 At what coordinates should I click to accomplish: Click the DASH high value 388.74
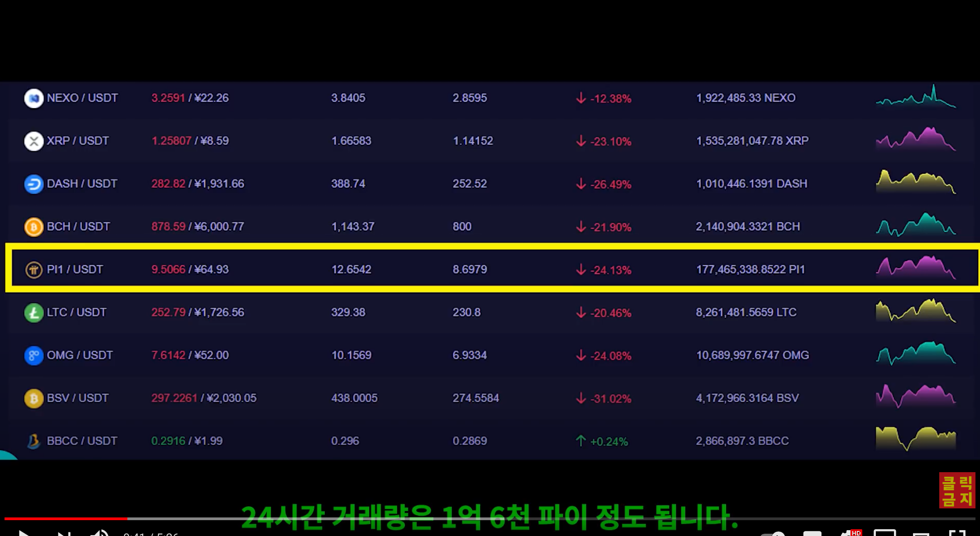348,184
